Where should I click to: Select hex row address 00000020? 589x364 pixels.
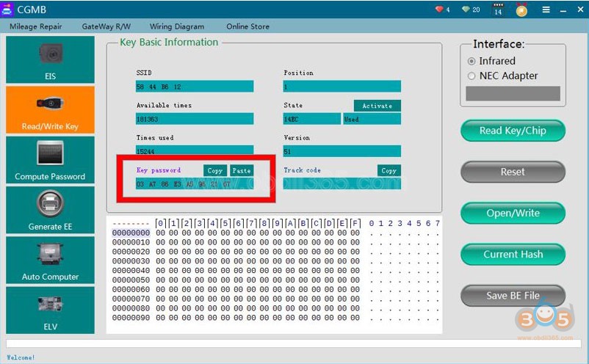(x=131, y=252)
